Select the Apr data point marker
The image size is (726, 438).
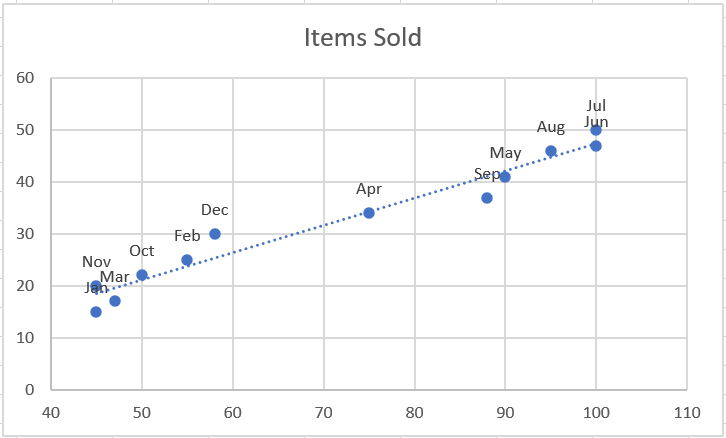click(x=369, y=213)
